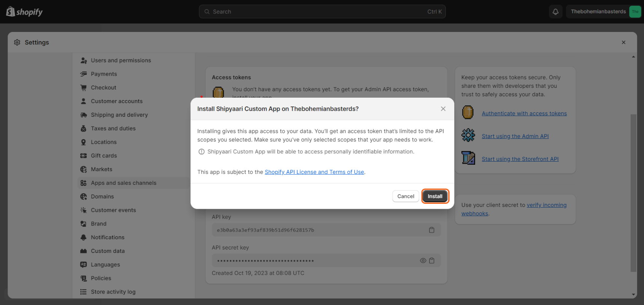The width and height of the screenshot is (644, 305).
Task: Open Start using the Admin API link
Action: [x=515, y=136]
